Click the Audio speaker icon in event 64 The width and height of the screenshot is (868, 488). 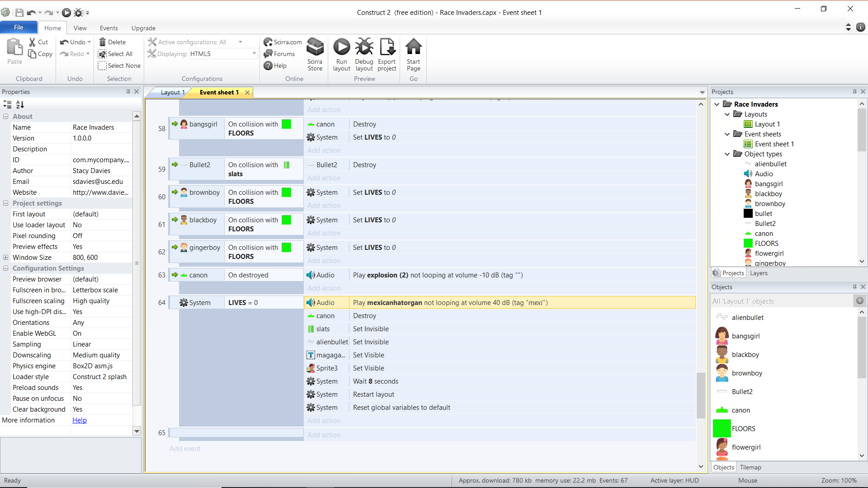click(311, 303)
